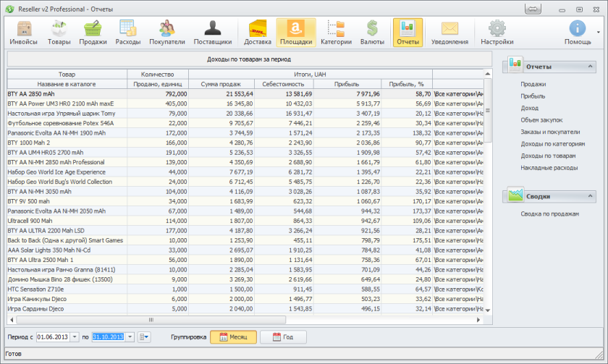This screenshot has width=608, height=364.
Task: Open Настройки gear settings
Action: coord(497,33)
